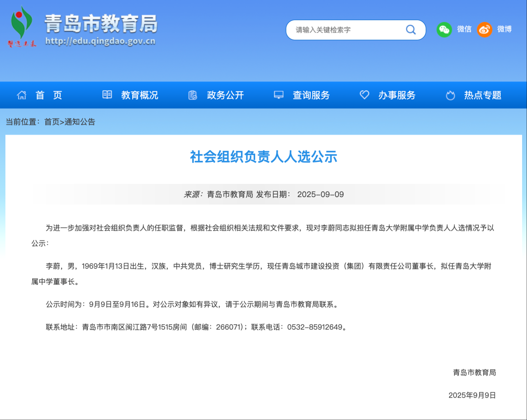527x420 pixels.
Task: Click the 当前位置 label
Action: [x=22, y=121]
